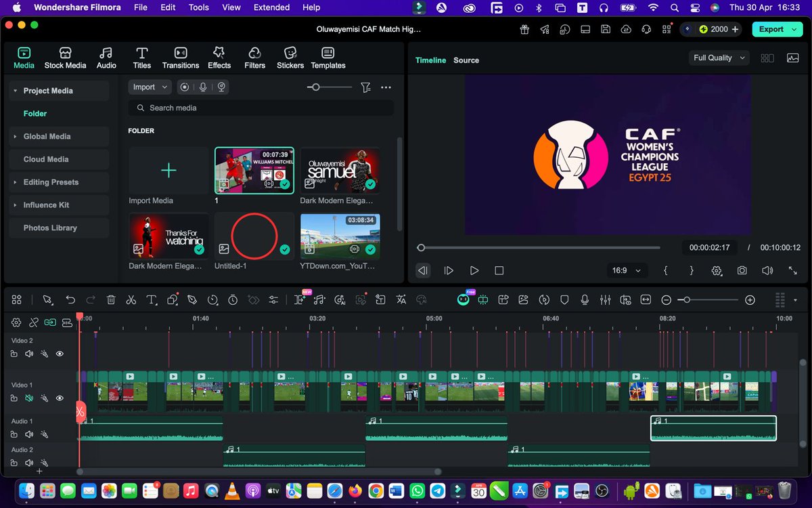Click the gift icon in title bar
This screenshot has height=508, width=812.
point(524,29)
